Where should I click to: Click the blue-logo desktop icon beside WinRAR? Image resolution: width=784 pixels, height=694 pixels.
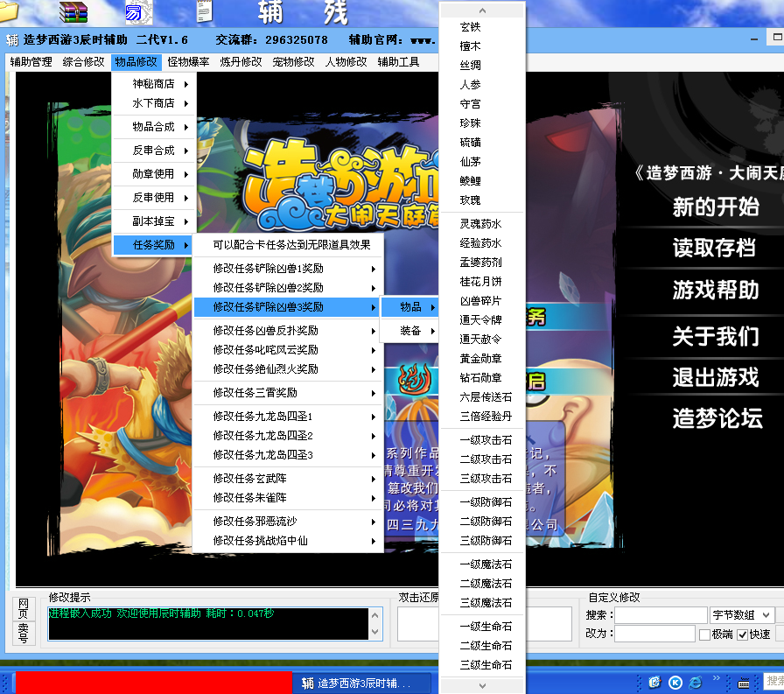tap(138, 12)
